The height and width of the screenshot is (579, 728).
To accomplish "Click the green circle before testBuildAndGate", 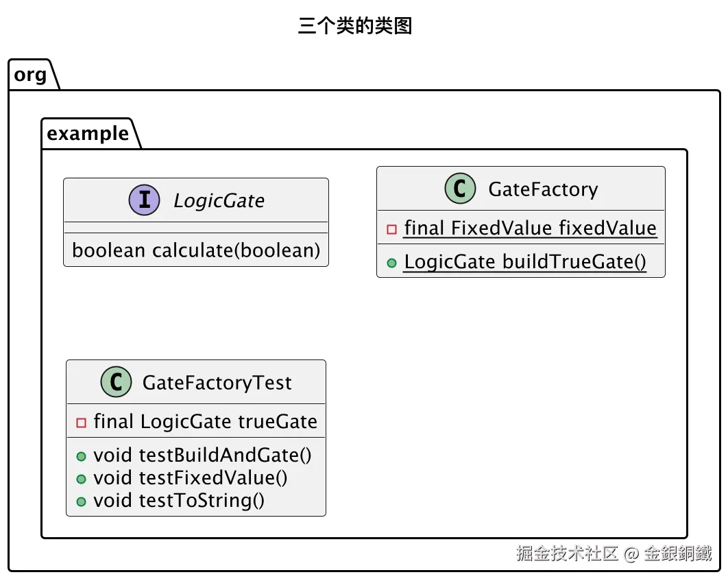I will click(x=82, y=456).
